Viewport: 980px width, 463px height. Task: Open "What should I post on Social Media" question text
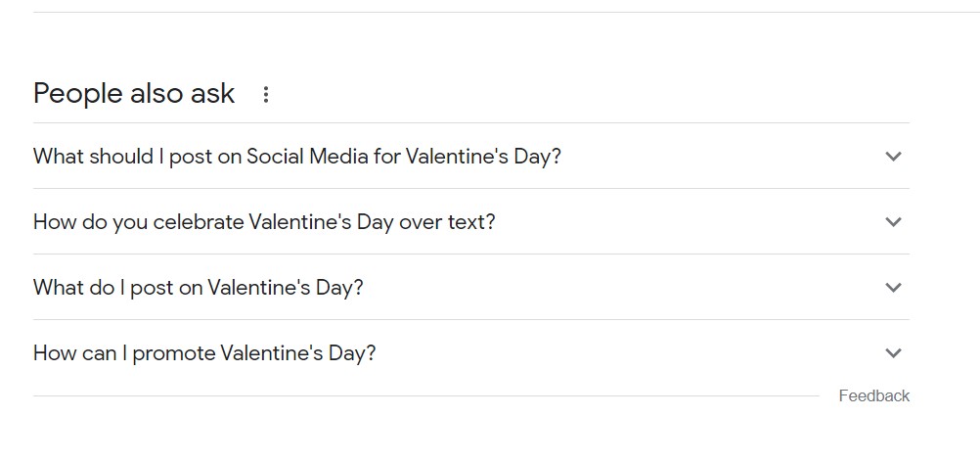pos(296,157)
